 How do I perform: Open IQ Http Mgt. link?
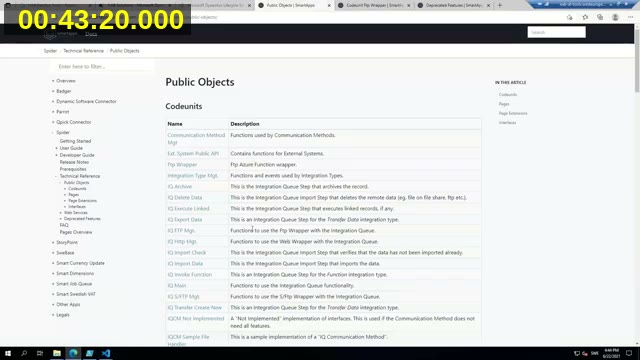(x=182, y=242)
